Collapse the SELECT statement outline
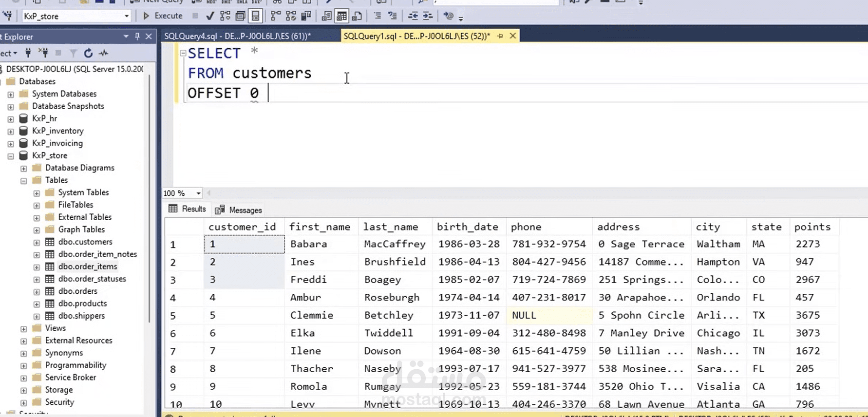The image size is (868, 417). click(x=183, y=53)
